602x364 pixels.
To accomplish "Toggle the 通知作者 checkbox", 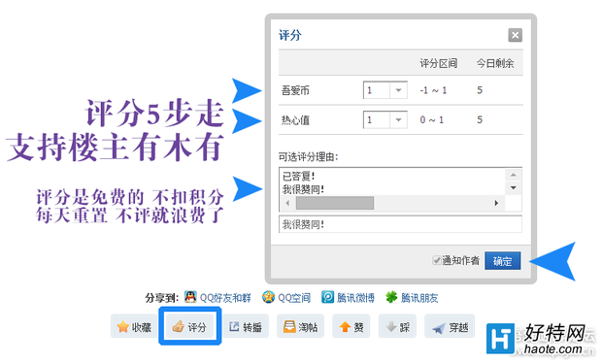I will [436, 260].
